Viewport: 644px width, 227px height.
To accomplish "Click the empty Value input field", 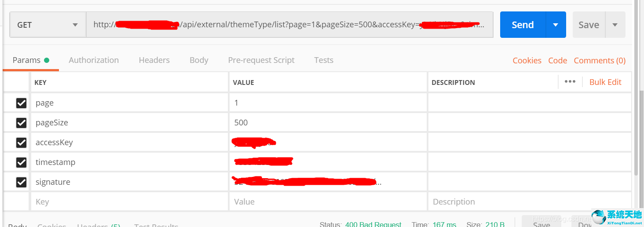I will coord(328,202).
